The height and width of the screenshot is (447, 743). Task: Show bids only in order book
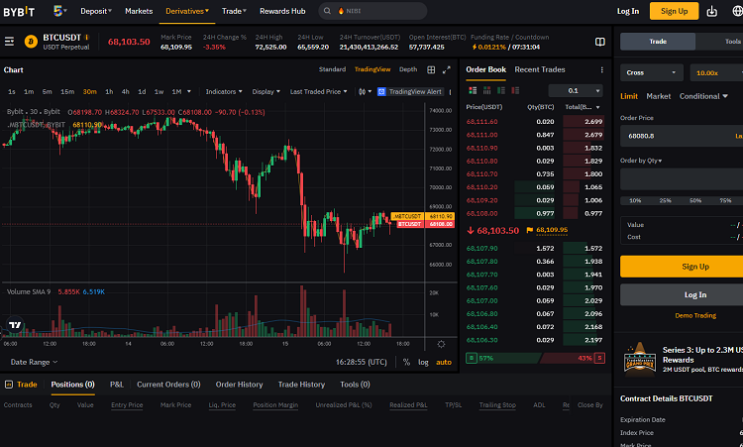501,90
